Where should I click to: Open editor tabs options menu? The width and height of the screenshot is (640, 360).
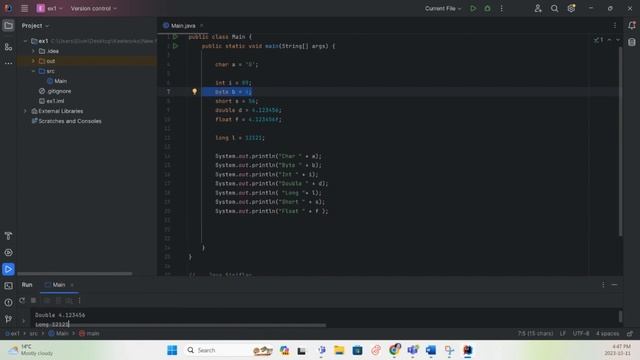click(615, 26)
